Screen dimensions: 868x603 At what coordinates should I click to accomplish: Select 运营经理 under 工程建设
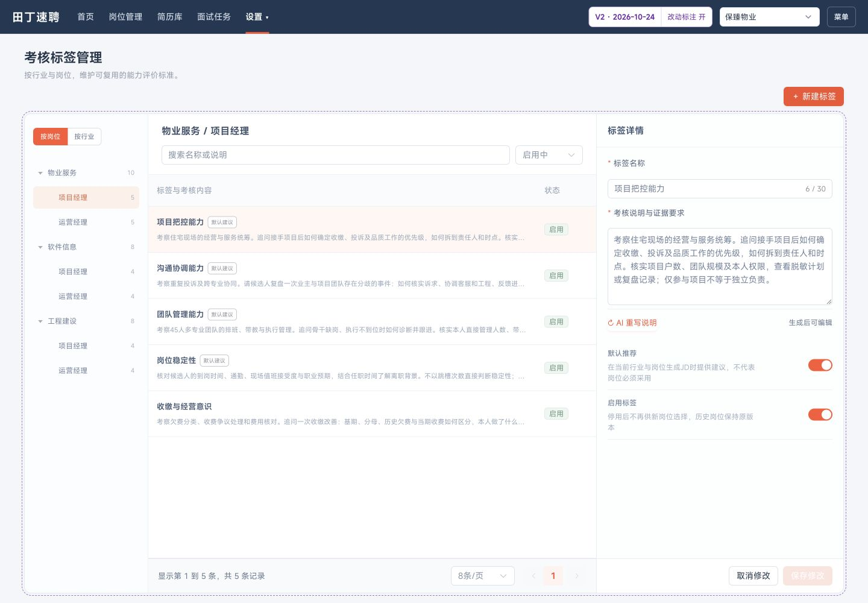pyautogui.click(x=86, y=371)
